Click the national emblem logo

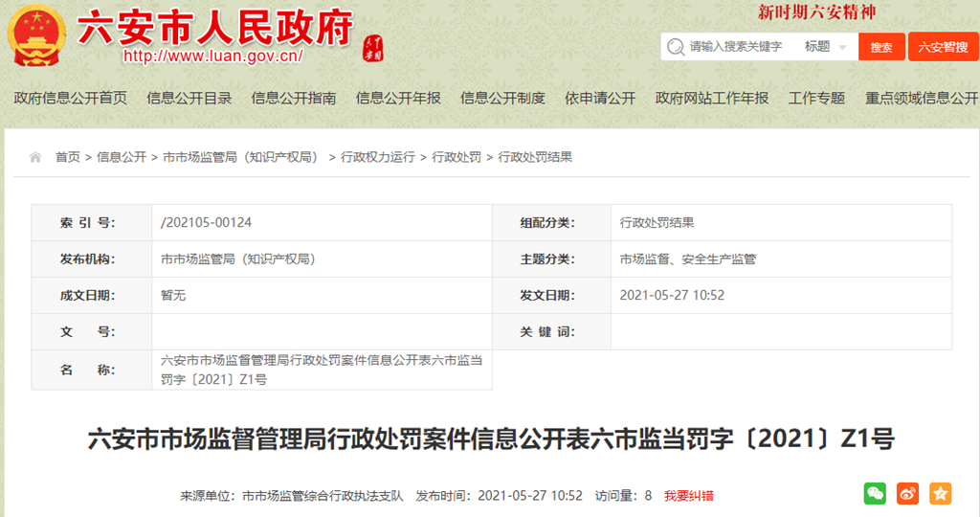click(36, 35)
